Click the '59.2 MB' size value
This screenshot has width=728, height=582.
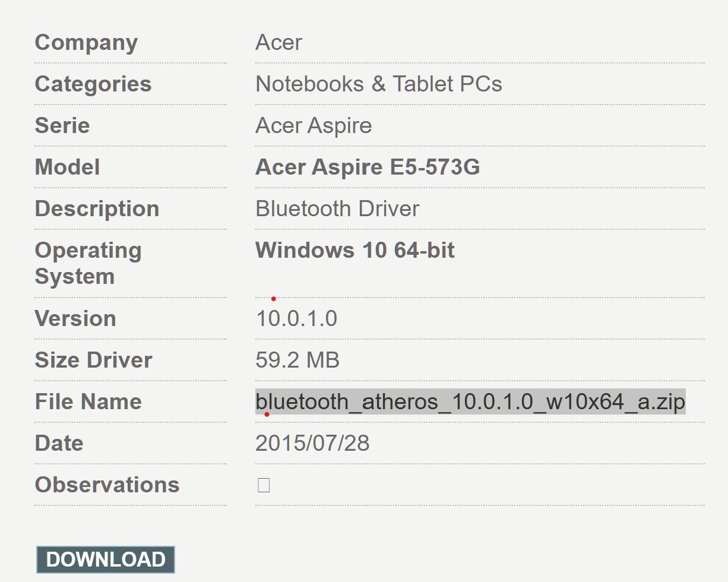(297, 360)
